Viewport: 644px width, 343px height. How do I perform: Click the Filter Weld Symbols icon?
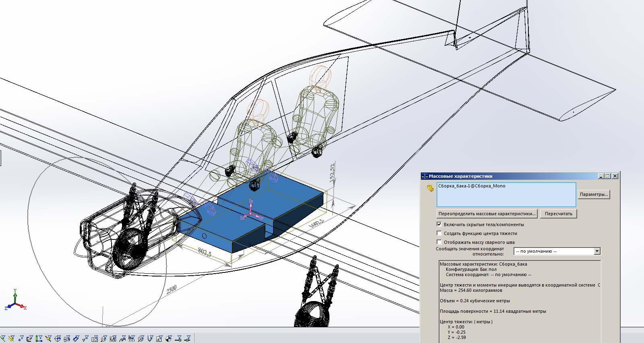(x=122, y=338)
